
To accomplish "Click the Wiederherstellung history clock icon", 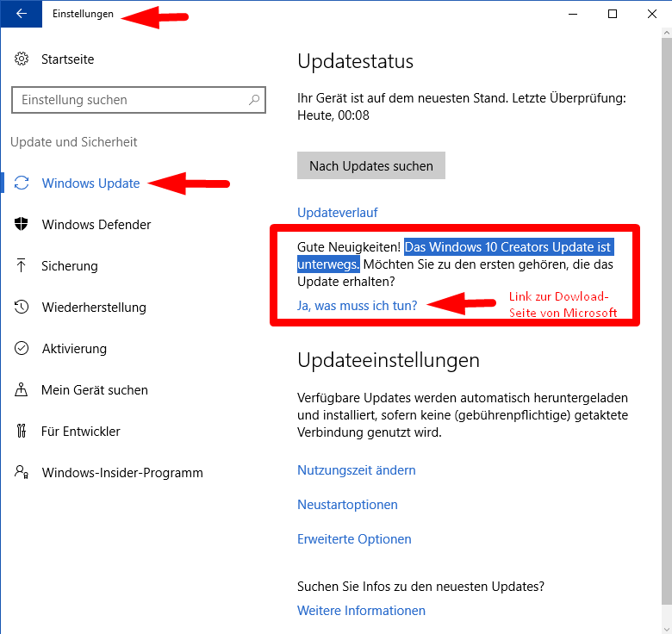I will (22, 307).
